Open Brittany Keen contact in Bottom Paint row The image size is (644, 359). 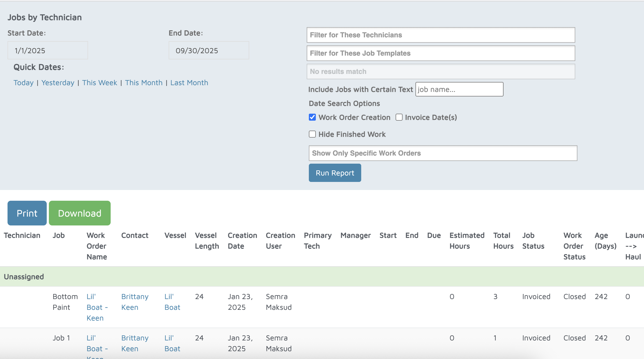pos(135,302)
